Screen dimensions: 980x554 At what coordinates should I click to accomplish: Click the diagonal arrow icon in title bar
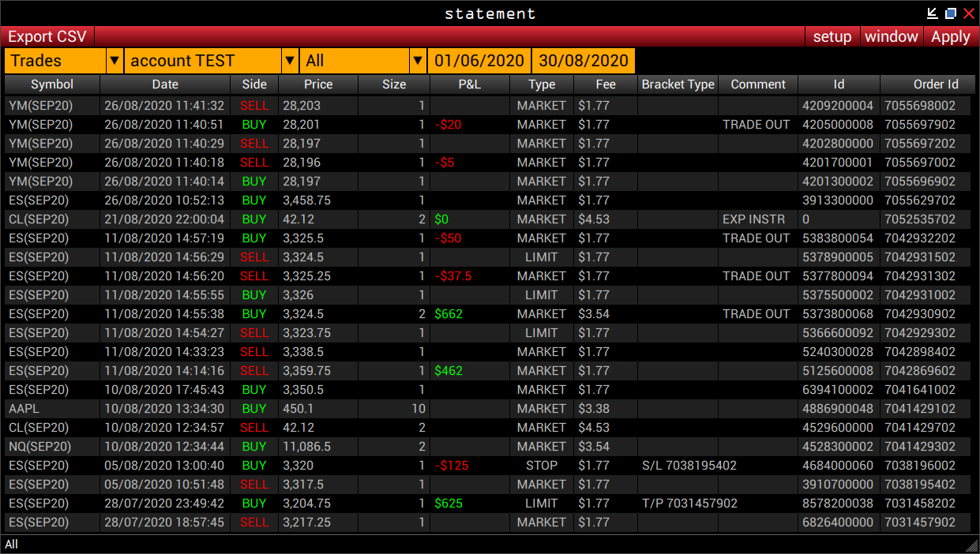click(933, 13)
